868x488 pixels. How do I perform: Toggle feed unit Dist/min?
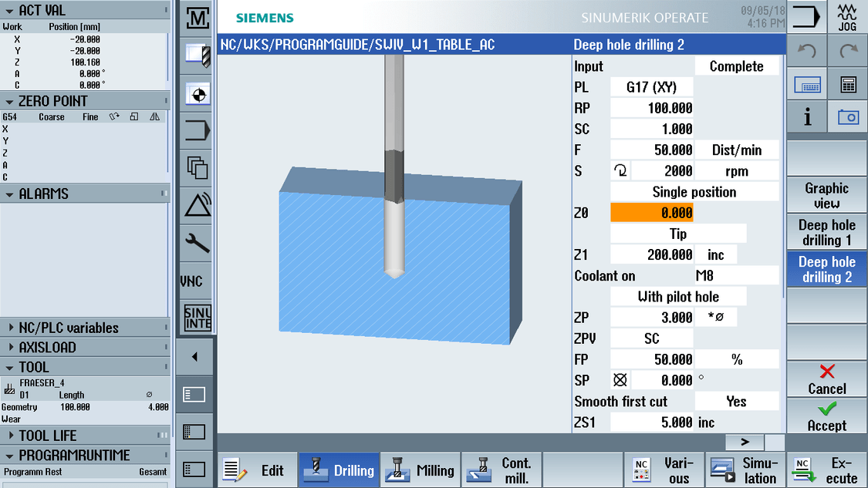[x=736, y=150]
